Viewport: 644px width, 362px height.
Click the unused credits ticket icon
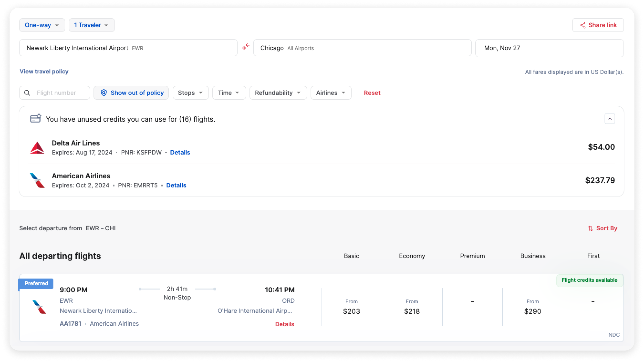pos(36,118)
